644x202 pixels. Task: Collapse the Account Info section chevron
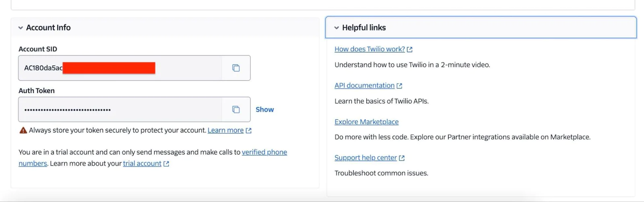coord(21,28)
